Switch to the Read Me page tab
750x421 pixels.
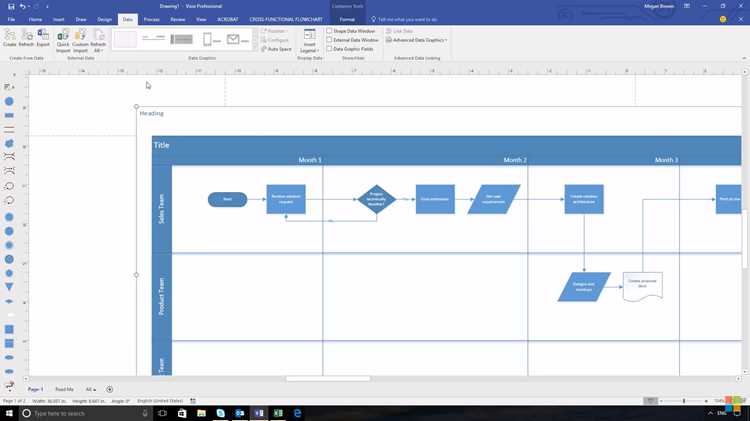coord(64,389)
